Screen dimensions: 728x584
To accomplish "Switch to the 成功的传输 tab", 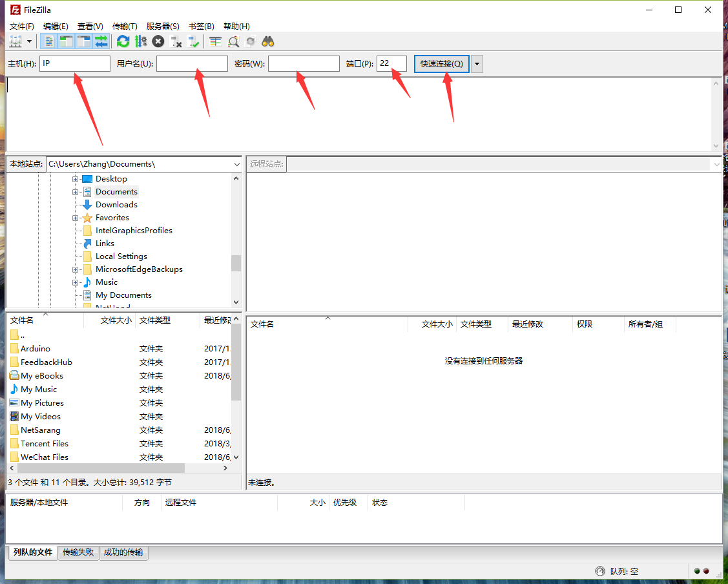I will point(123,552).
